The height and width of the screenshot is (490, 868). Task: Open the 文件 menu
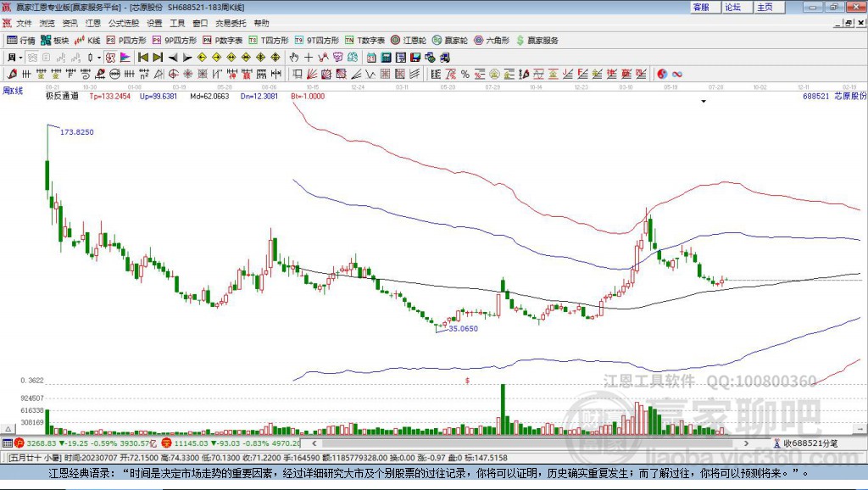(x=24, y=23)
